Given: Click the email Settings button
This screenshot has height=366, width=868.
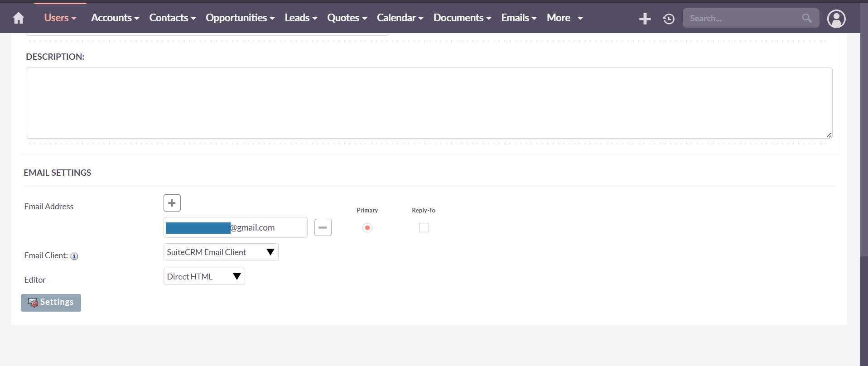Looking at the screenshot, I should point(51,303).
